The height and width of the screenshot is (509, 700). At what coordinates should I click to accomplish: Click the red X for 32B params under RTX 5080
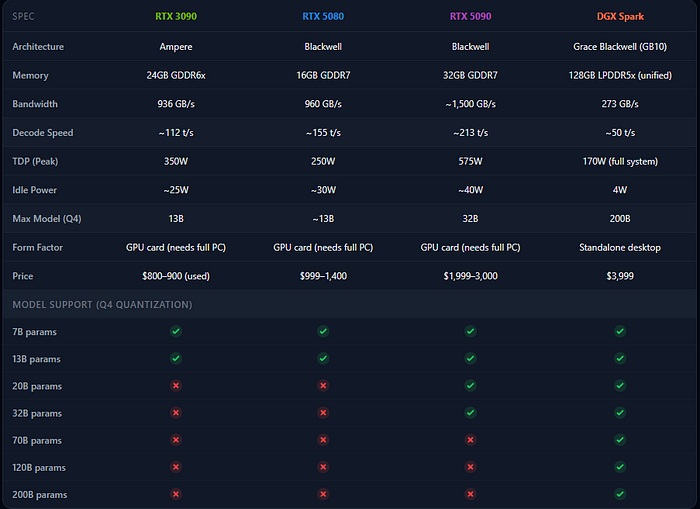coord(323,412)
